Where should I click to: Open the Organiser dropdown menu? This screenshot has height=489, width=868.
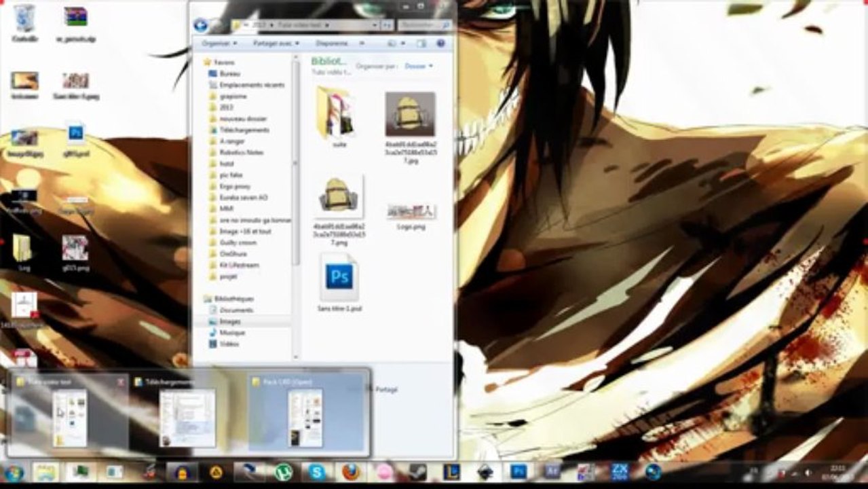point(220,43)
